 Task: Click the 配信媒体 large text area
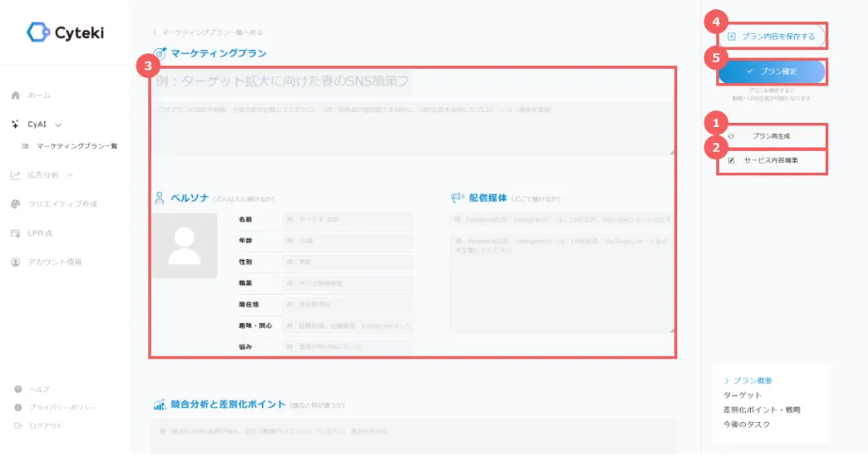click(562, 283)
